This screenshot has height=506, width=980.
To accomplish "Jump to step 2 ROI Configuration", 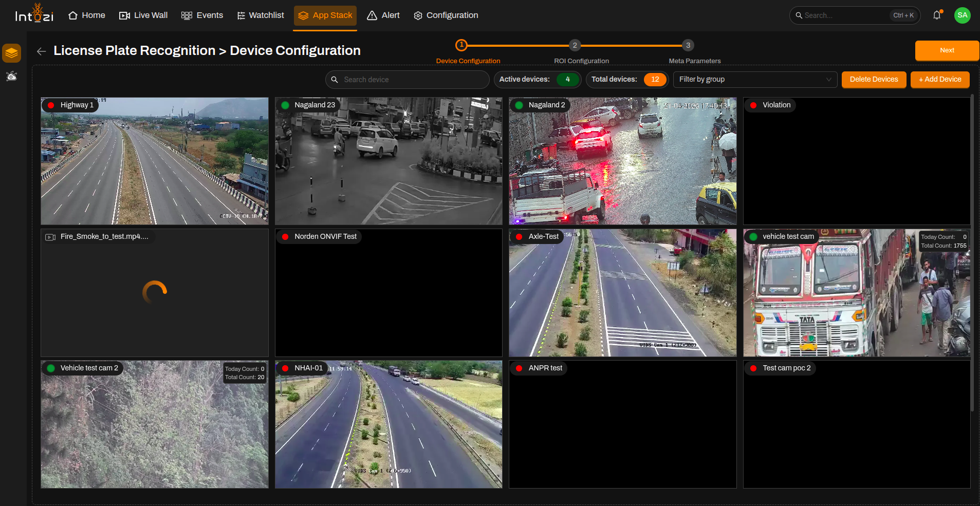I will click(x=575, y=45).
